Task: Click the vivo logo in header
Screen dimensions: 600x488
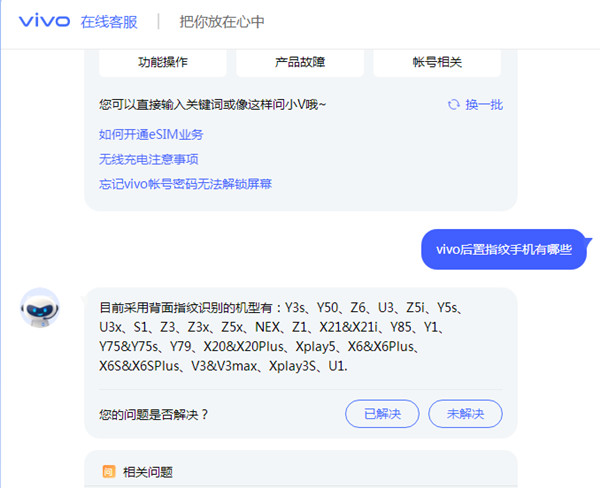Action: (44, 21)
